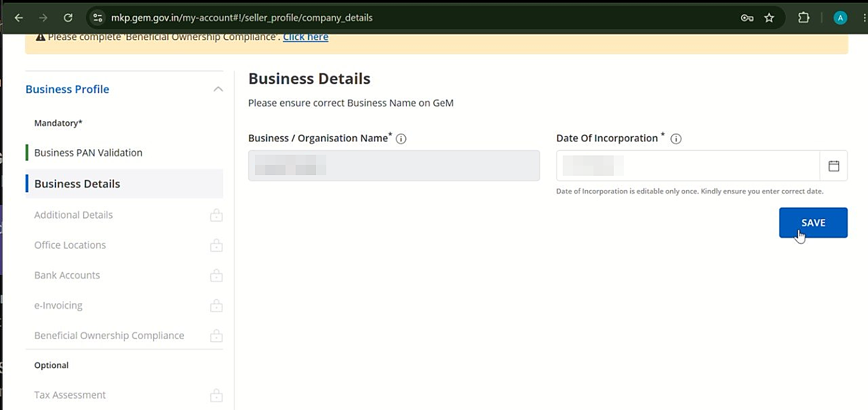Click lock icon beside Additional Details
The image size is (868, 410).
[x=216, y=215]
